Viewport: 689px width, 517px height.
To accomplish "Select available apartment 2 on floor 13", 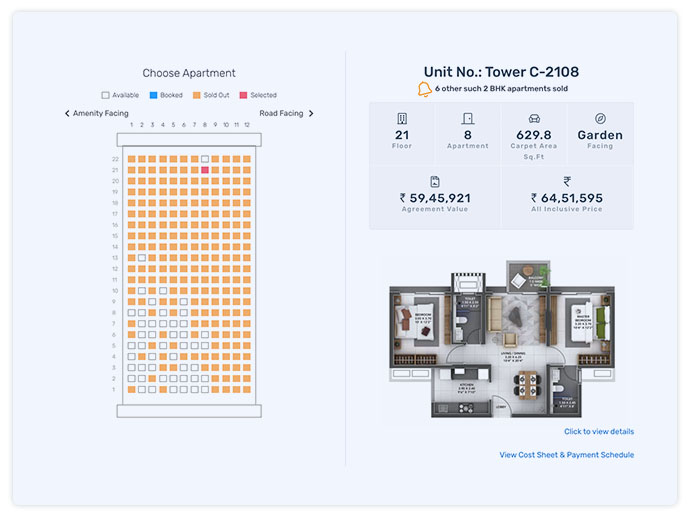I will (x=142, y=258).
